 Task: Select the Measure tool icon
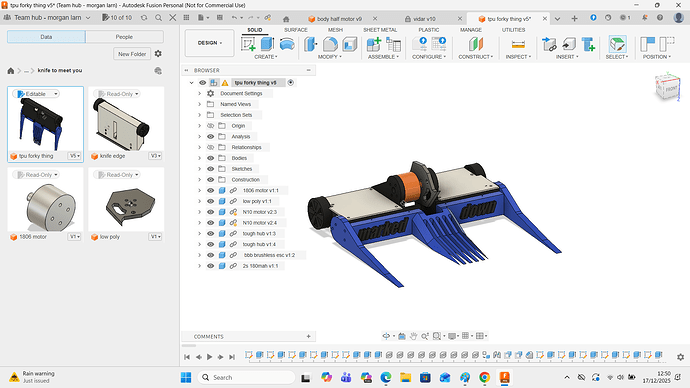[518, 44]
